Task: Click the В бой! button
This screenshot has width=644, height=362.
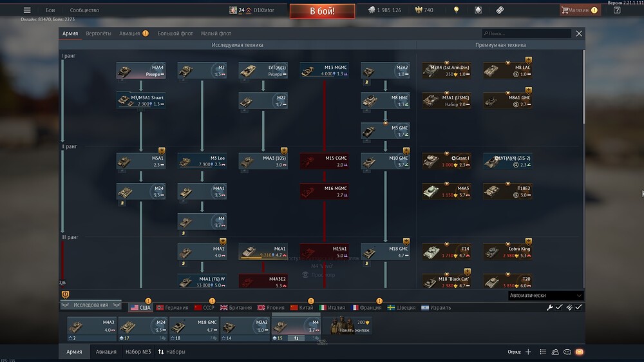Action: (x=323, y=11)
